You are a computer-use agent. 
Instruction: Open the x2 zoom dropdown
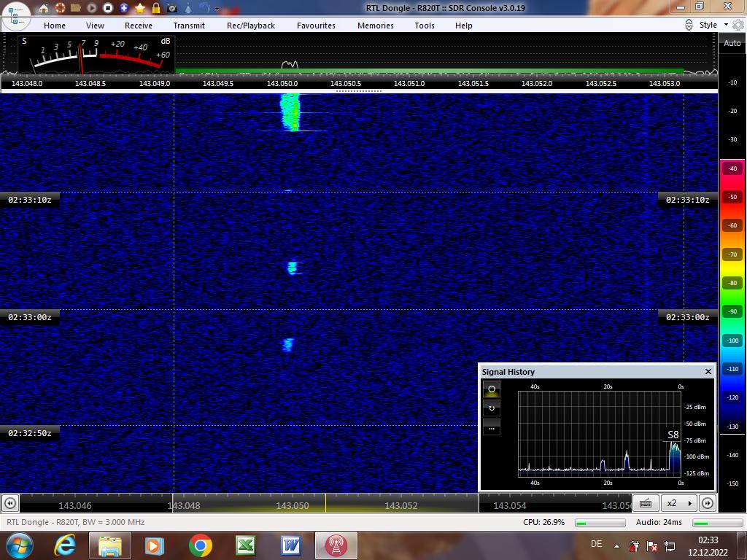click(679, 503)
